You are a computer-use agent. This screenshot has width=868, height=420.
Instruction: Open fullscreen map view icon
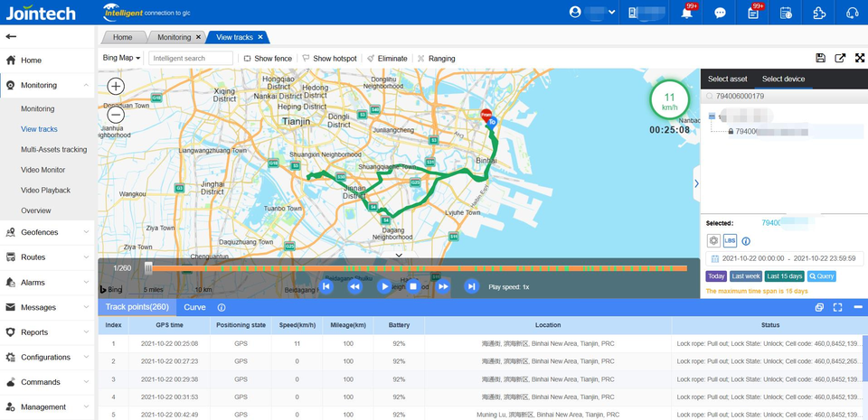click(x=860, y=58)
